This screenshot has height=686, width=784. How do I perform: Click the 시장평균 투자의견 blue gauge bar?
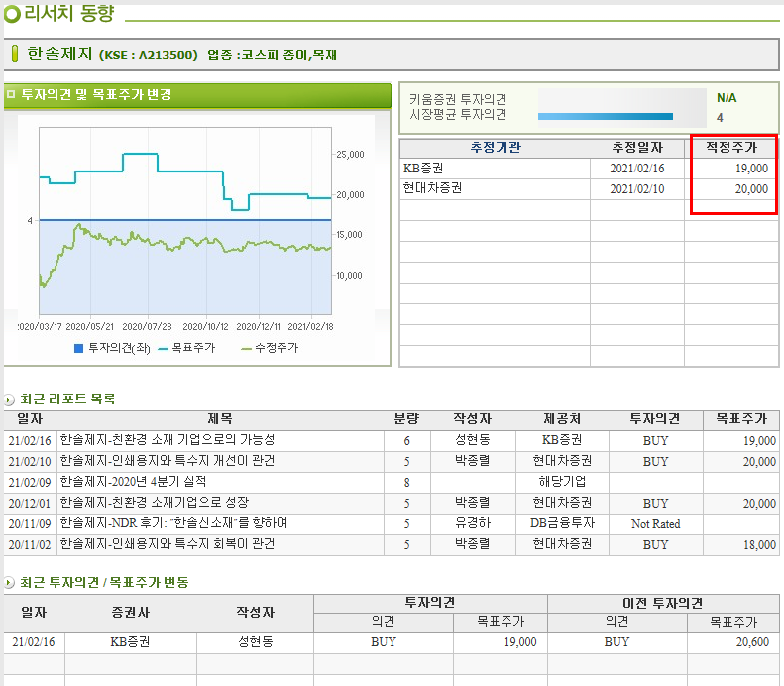[x=606, y=117]
